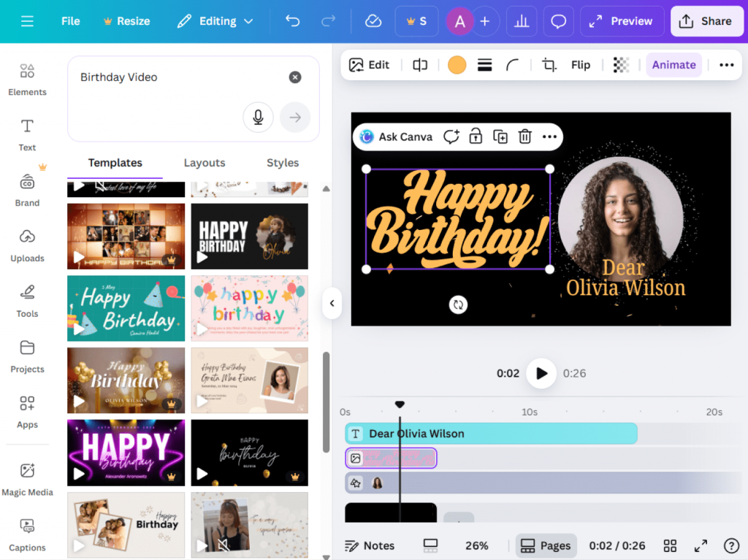Switch to the Styles tab
Screen dimensions: 748x560
[283, 163]
